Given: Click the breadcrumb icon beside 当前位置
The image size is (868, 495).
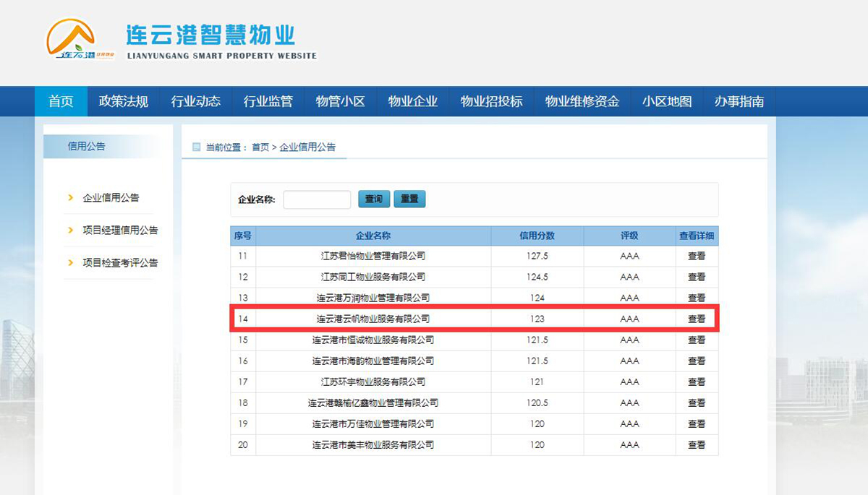Looking at the screenshot, I should coord(196,147).
